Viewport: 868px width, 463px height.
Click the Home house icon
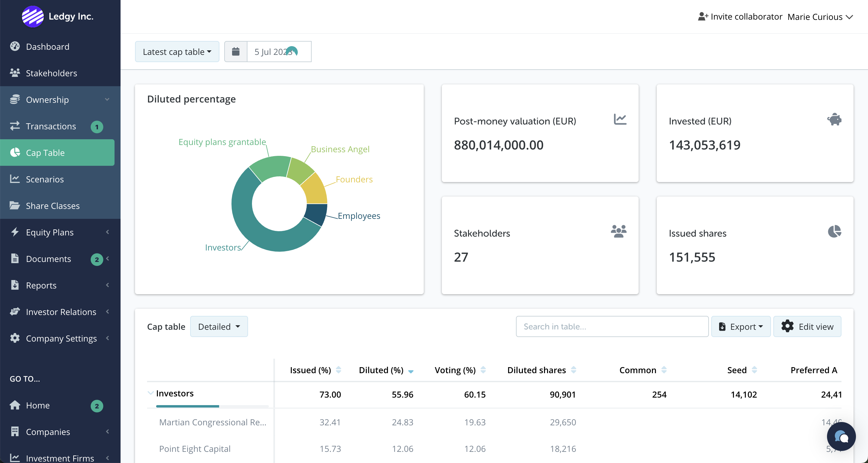pos(15,405)
